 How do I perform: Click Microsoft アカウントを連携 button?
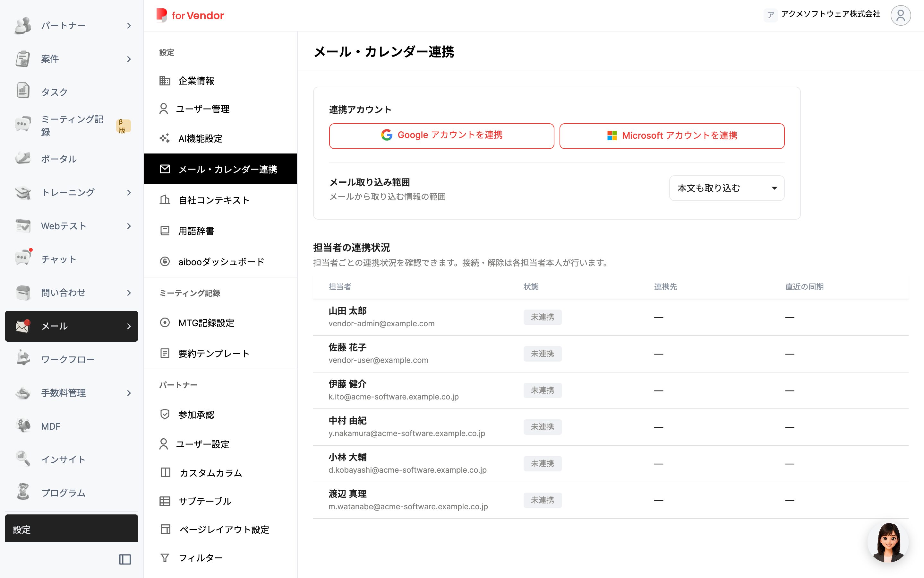[672, 136]
